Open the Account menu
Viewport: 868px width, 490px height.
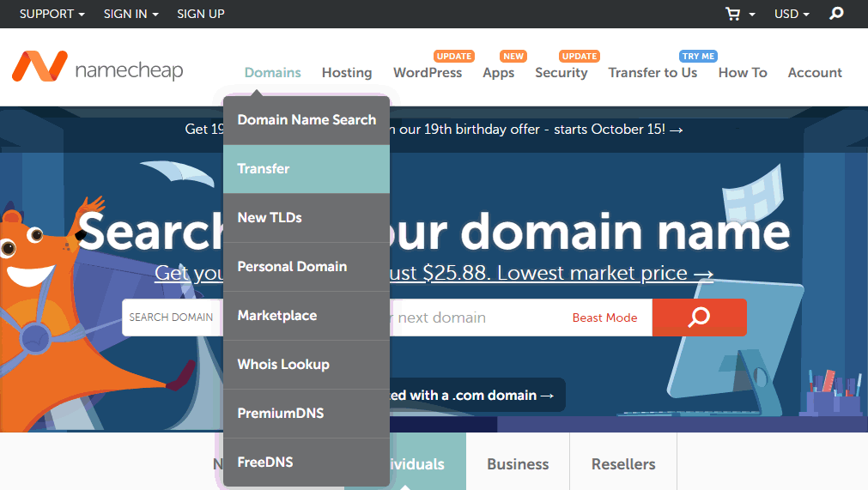815,72
